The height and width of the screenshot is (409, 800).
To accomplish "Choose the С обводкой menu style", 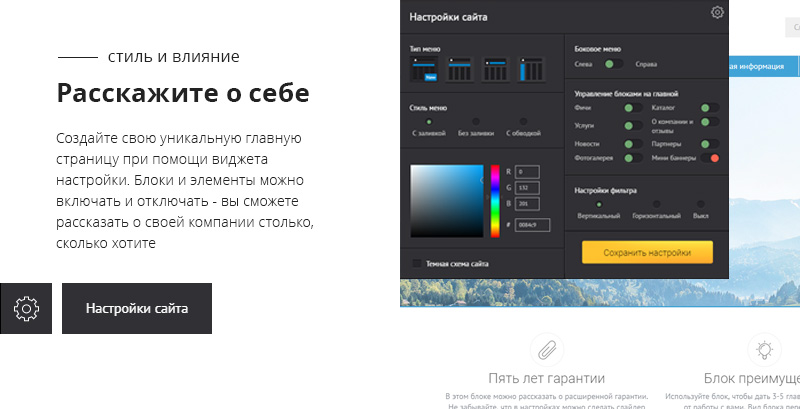I will pyautogui.click(x=523, y=121).
